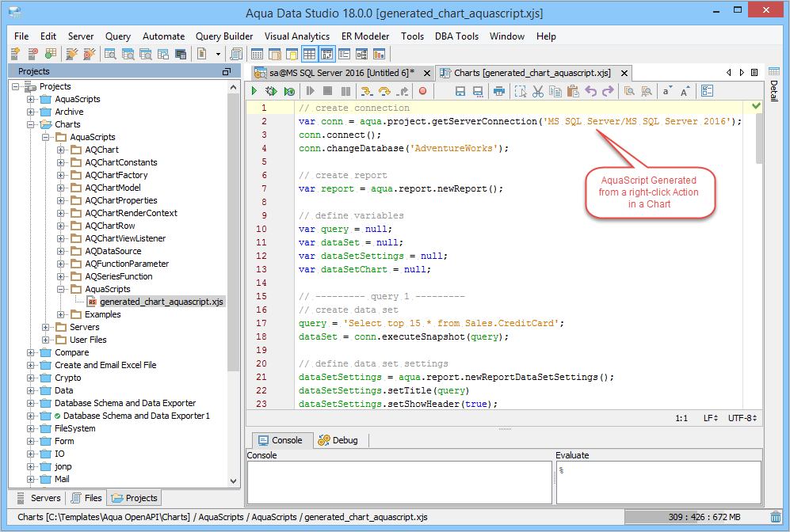
Task: Click the chart bar icon in main toolbar
Action: pos(379,54)
